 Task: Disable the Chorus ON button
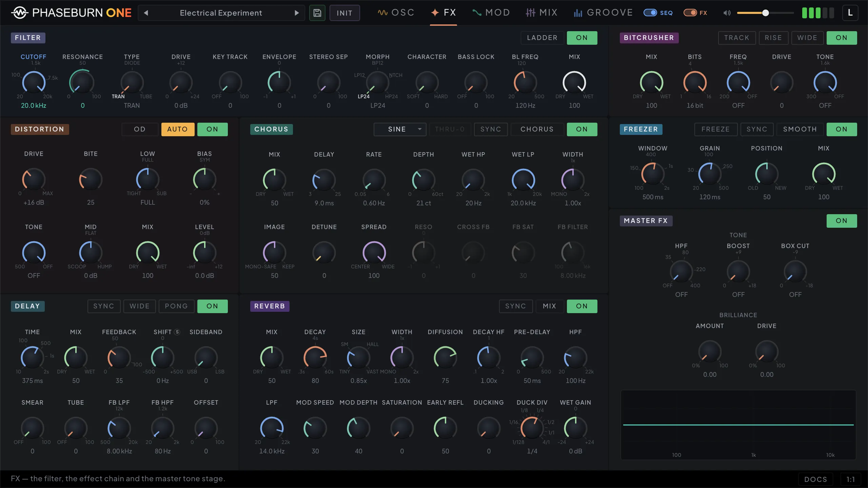point(582,129)
